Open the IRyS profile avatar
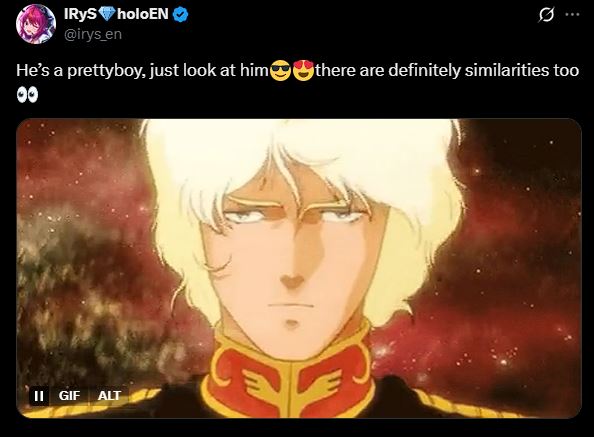This screenshot has width=594, height=437. click(x=36, y=24)
